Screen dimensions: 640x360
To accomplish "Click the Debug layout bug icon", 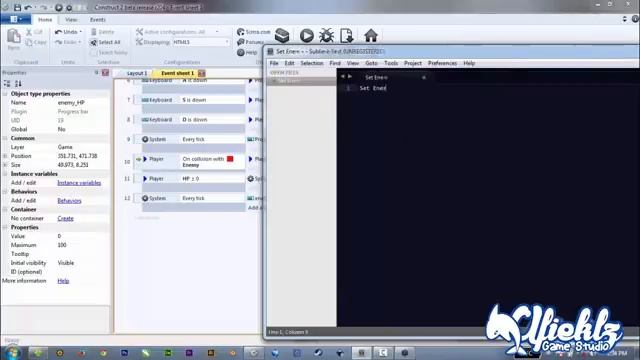I will 326,36.
